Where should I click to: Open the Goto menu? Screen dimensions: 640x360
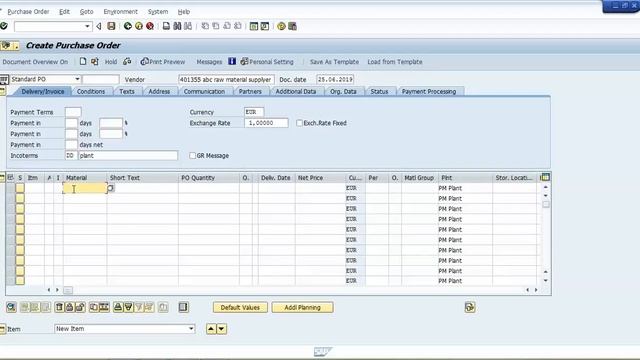[86, 12]
